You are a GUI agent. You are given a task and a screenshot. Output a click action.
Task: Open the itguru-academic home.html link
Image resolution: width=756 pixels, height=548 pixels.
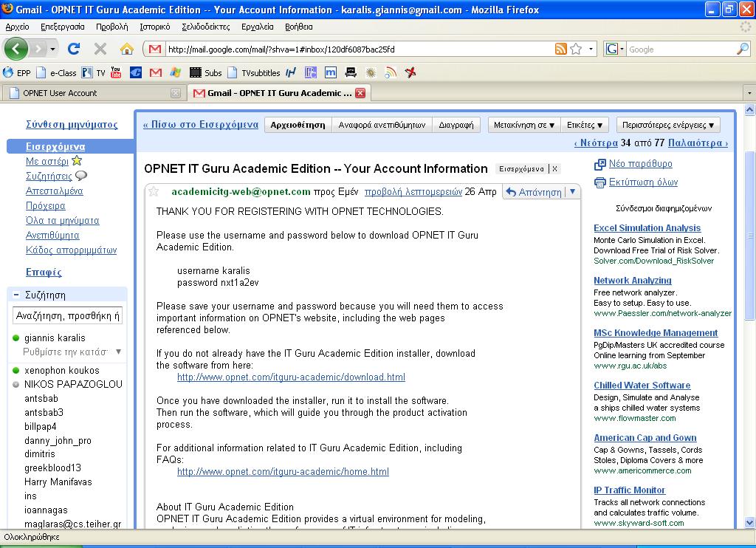283,472
